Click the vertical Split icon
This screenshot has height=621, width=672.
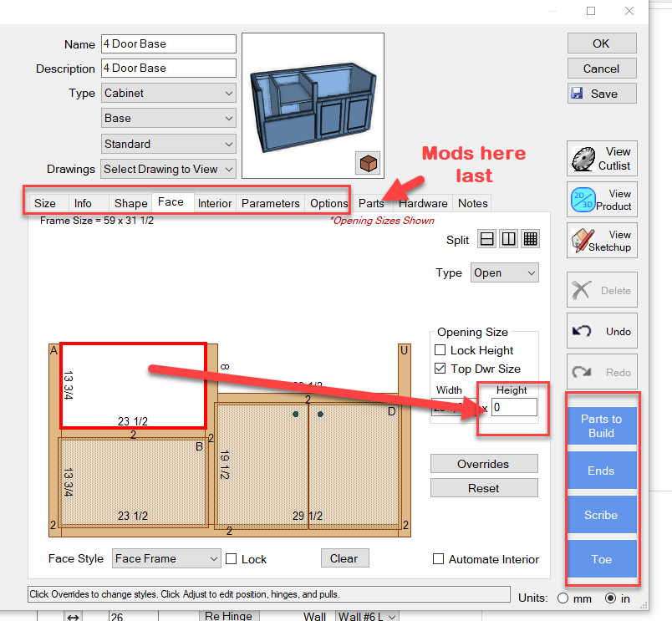[x=508, y=240]
